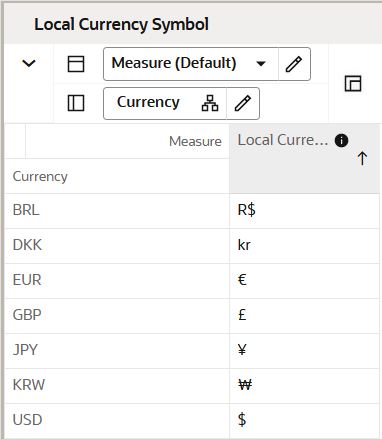This screenshot has height=439, width=382.
Task: Click the Local Currency Symbol title
Action: pos(122,25)
